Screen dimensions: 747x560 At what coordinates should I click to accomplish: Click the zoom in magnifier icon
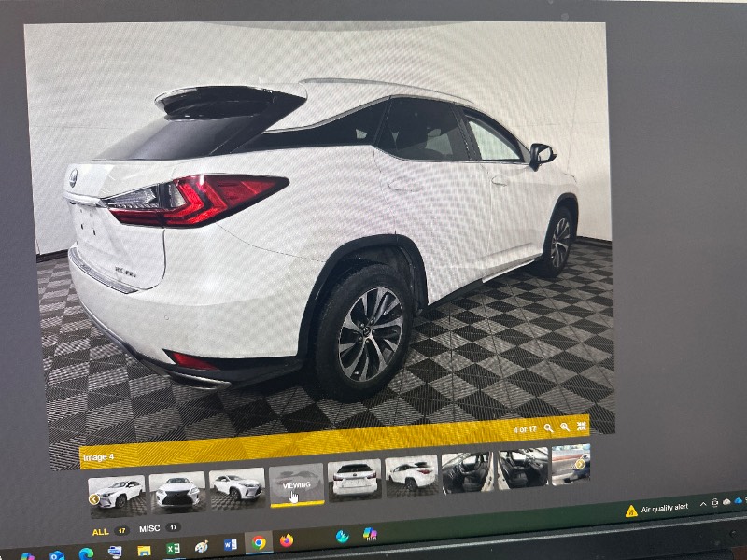coord(564,427)
